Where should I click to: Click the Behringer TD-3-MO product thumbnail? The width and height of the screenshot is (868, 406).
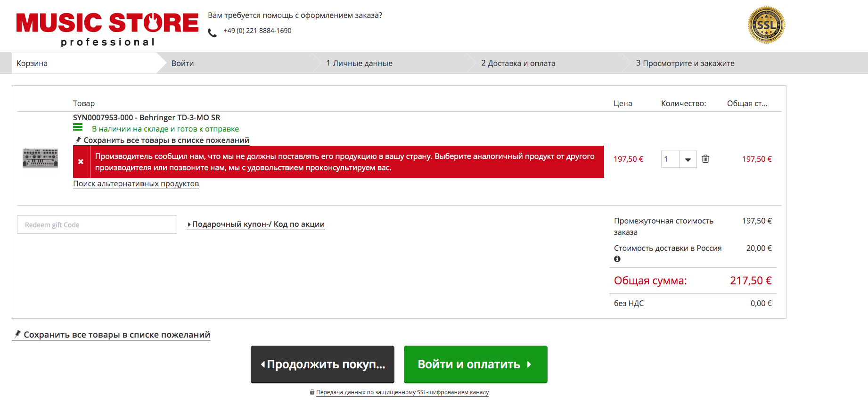[x=41, y=158]
